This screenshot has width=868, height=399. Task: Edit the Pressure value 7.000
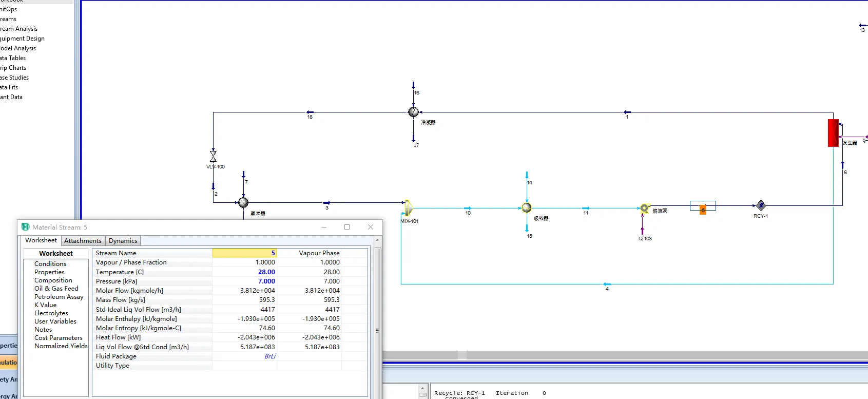pos(245,281)
